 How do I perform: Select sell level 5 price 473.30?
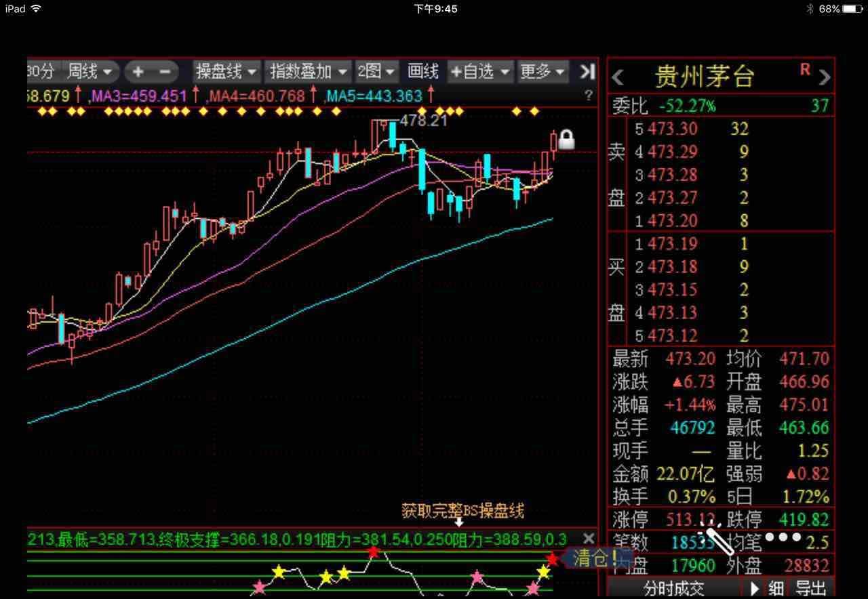click(x=672, y=129)
